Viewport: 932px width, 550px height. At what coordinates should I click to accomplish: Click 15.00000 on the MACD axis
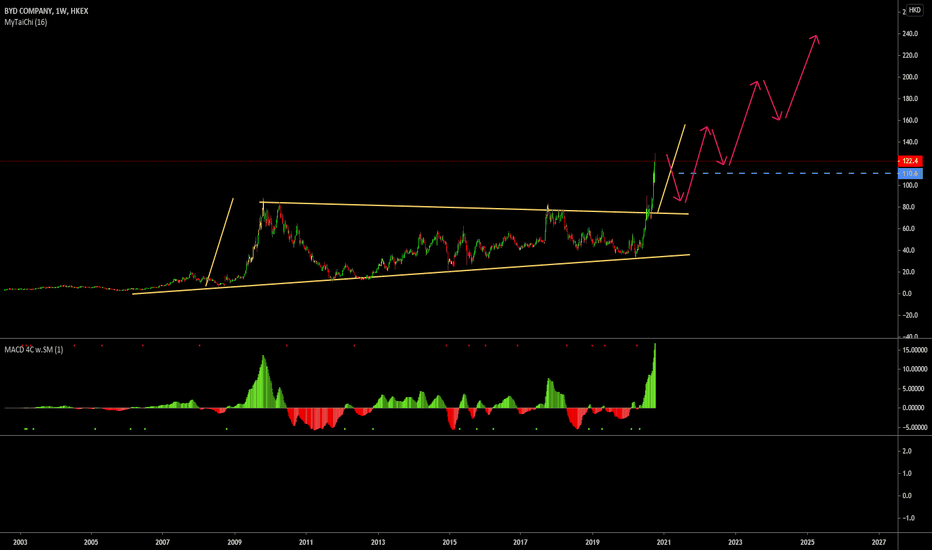[x=915, y=350]
